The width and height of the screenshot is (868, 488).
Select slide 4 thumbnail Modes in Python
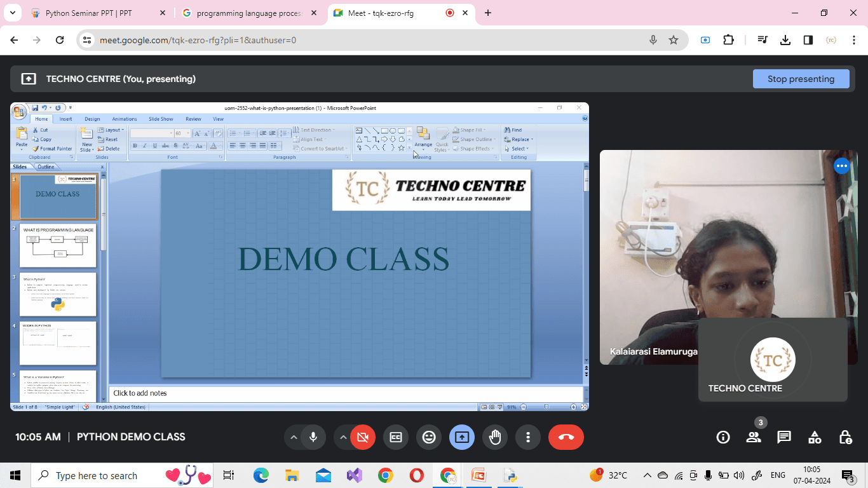(58, 343)
